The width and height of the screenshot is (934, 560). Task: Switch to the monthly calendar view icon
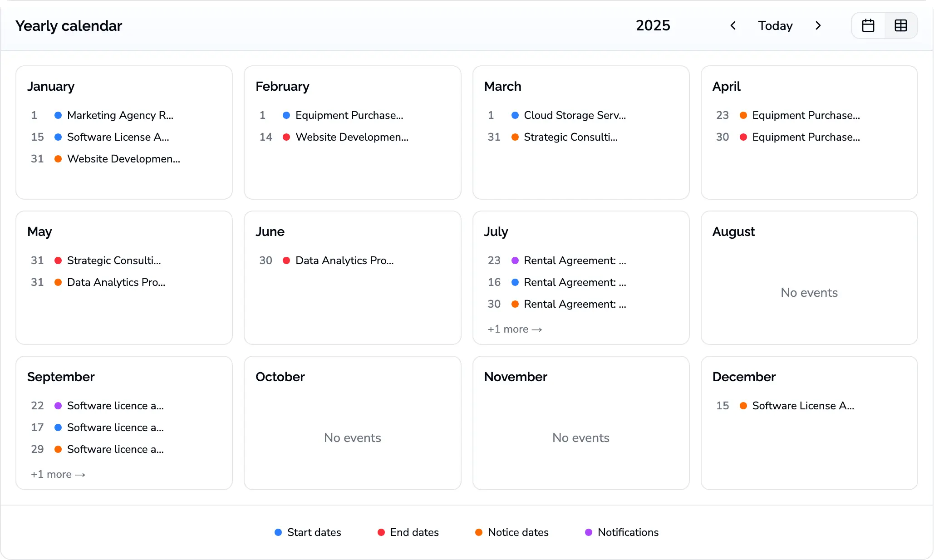click(x=868, y=26)
